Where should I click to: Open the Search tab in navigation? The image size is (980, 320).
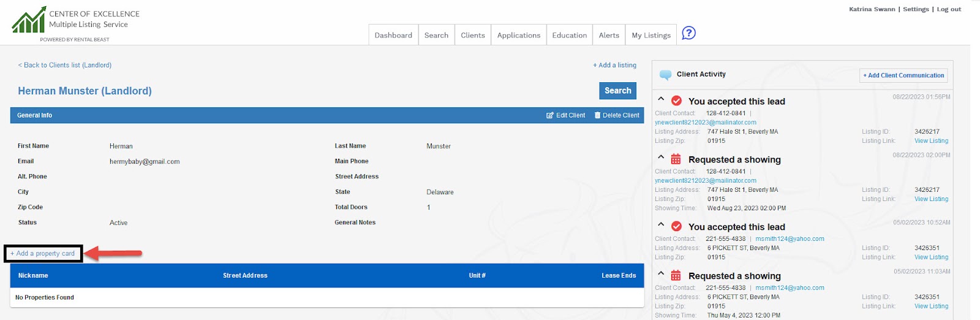pyautogui.click(x=436, y=35)
